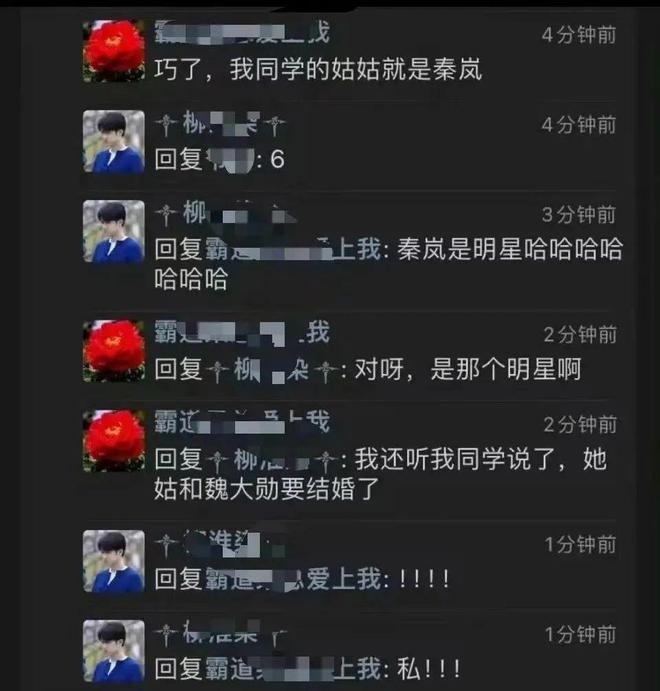Tap 霸 username above "对呀" comment
The image size is (660, 691).
242,334
